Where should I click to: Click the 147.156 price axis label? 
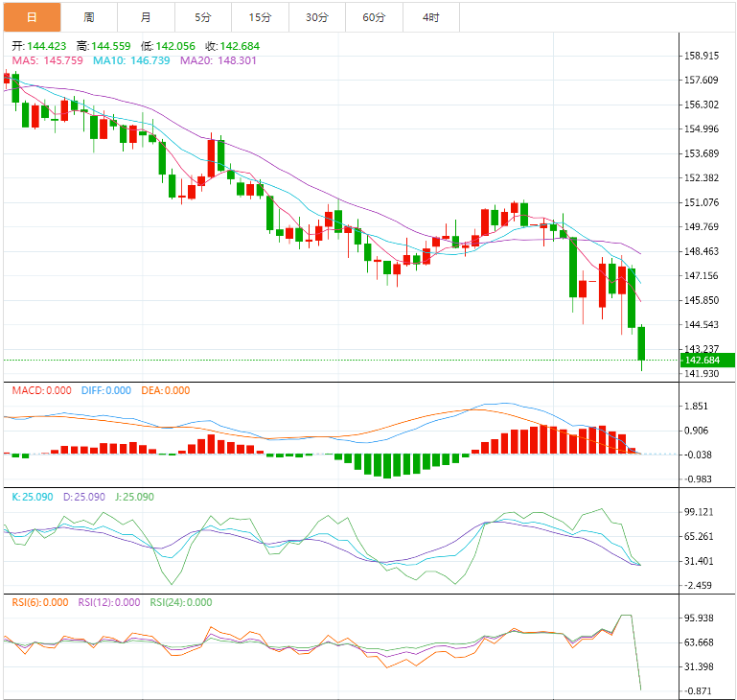702,275
